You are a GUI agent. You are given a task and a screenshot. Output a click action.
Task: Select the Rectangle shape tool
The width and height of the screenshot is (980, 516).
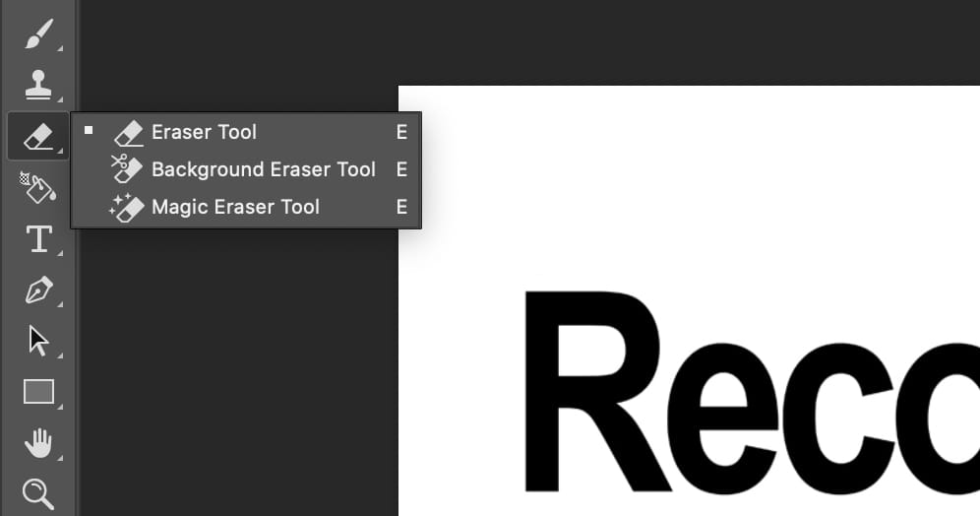(38, 392)
